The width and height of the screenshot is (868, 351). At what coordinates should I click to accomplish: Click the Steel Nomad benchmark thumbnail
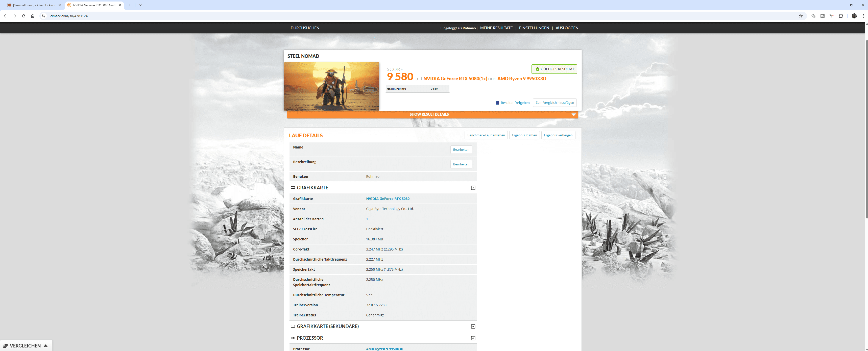click(332, 86)
